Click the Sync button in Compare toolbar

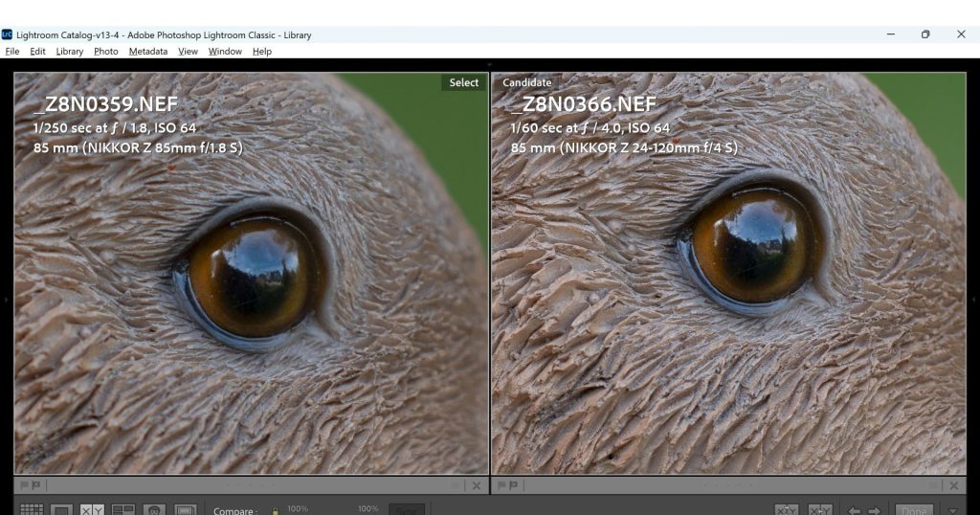[x=406, y=510]
